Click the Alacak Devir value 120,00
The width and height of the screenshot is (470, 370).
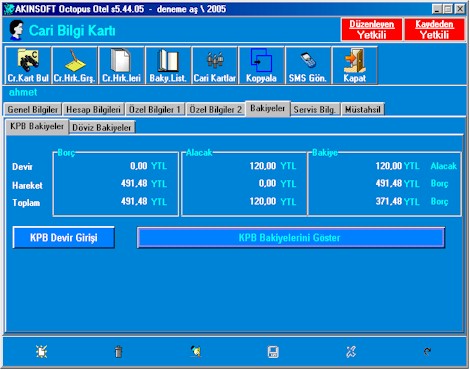pos(263,166)
